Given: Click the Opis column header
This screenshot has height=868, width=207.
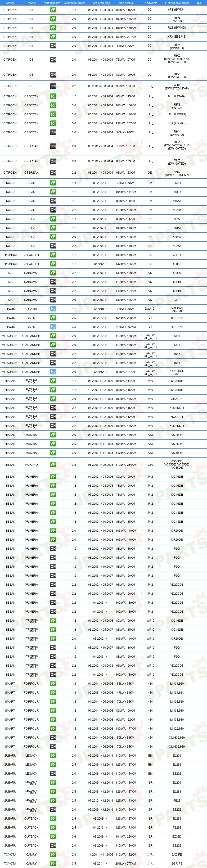Looking at the screenshot, I should point(198,3).
